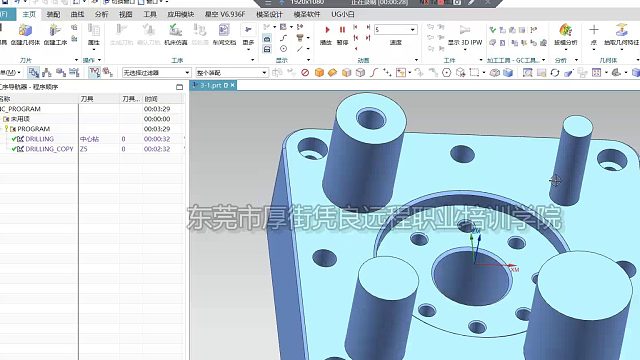Switch to the 应用模块 ribbon tab
The image size is (640, 360).
[180, 14]
